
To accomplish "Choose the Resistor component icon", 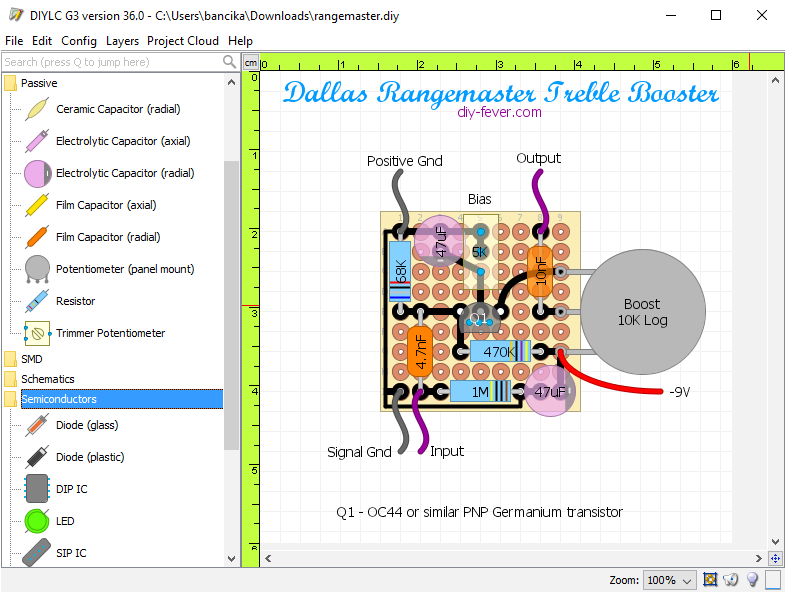I will point(37,301).
